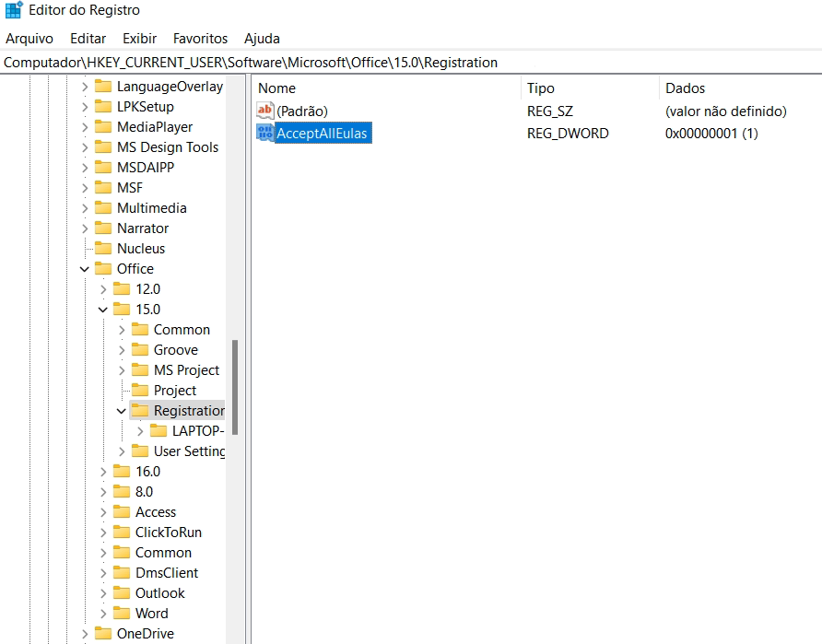Open the Editar menu
Image resolution: width=822 pixels, height=644 pixels.
pyautogui.click(x=88, y=39)
